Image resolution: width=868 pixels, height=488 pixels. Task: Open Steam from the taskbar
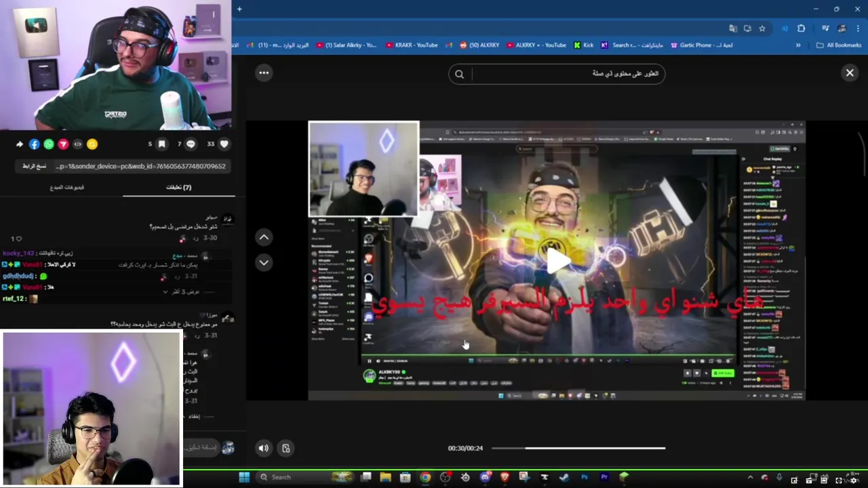pos(564,477)
